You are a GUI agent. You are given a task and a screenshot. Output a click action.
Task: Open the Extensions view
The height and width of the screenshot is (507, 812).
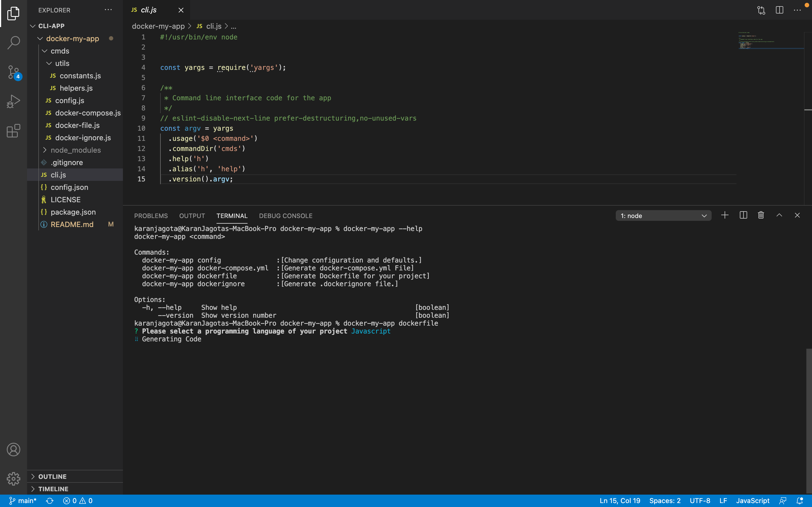tap(14, 130)
